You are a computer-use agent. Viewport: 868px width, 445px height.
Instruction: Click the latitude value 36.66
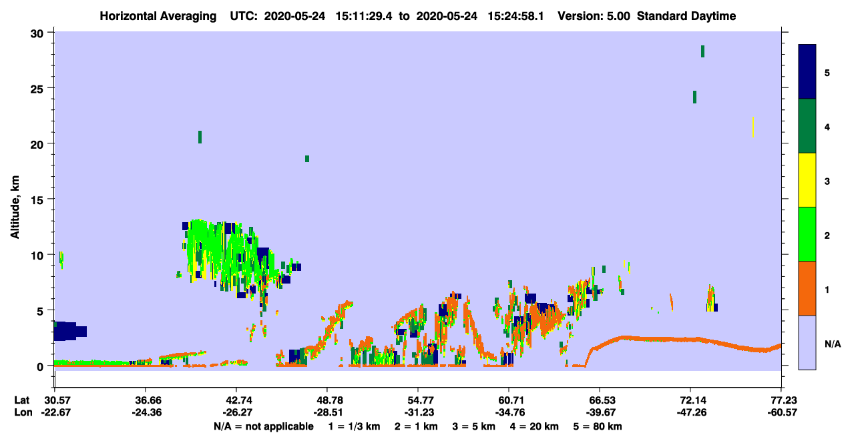point(146,400)
